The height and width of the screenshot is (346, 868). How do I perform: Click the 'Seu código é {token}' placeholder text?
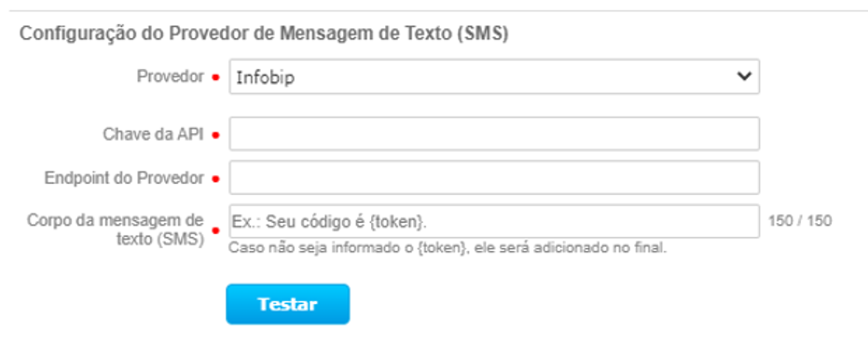(346, 222)
